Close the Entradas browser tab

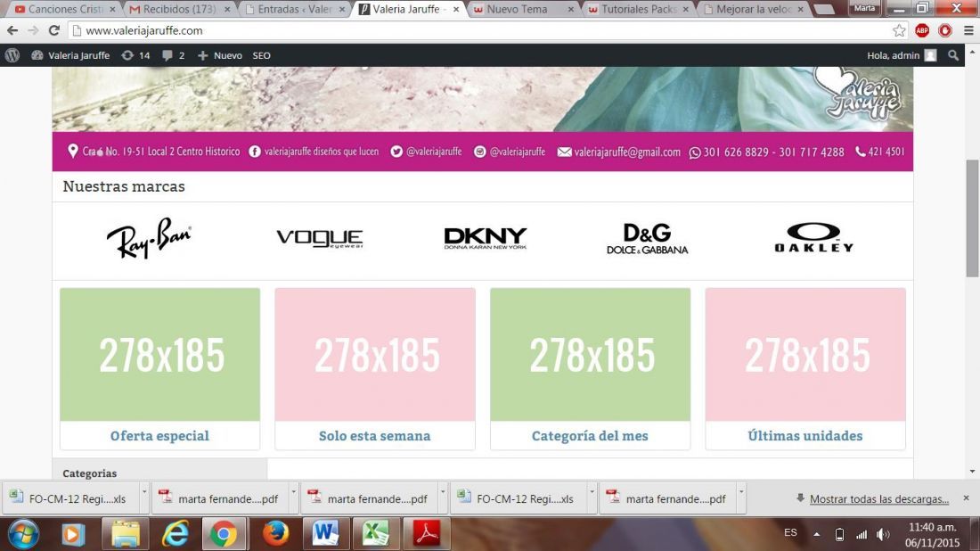pos(341,10)
